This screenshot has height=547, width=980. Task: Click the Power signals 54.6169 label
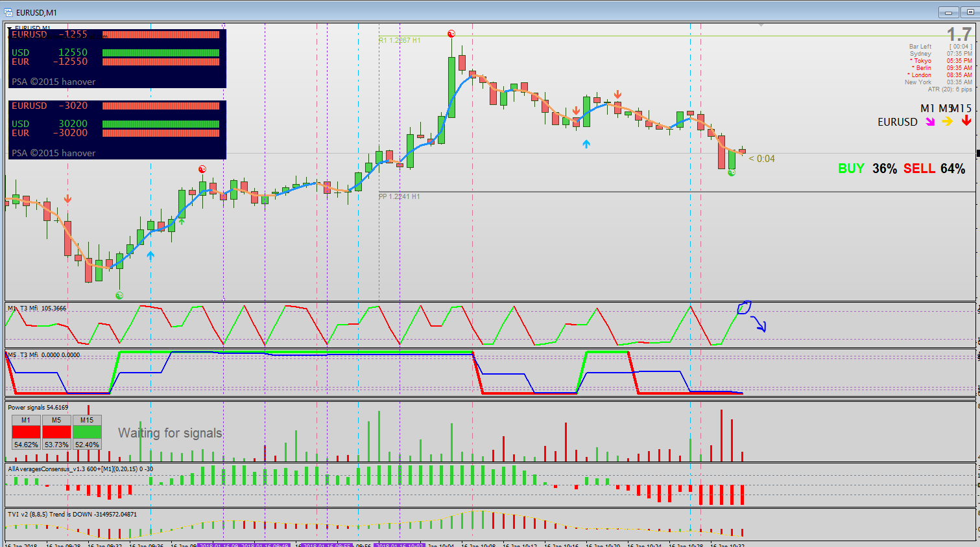click(38, 408)
